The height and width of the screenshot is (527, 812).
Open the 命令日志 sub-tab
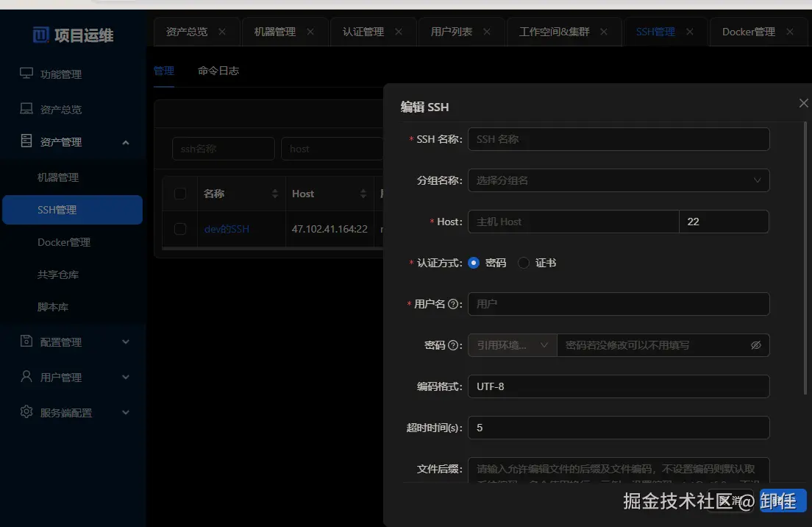(218, 71)
